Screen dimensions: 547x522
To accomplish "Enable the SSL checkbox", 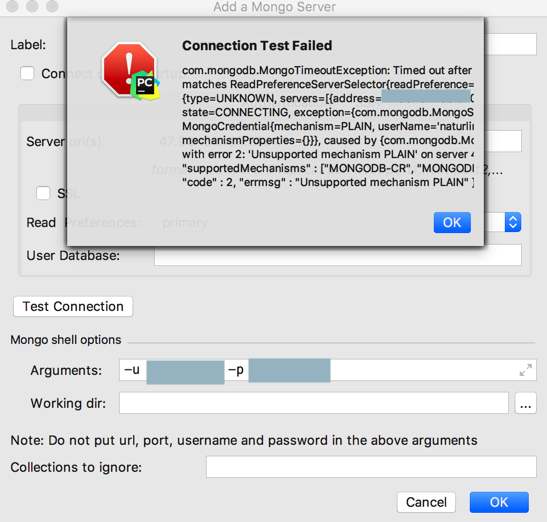I will (x=43, y=193).
